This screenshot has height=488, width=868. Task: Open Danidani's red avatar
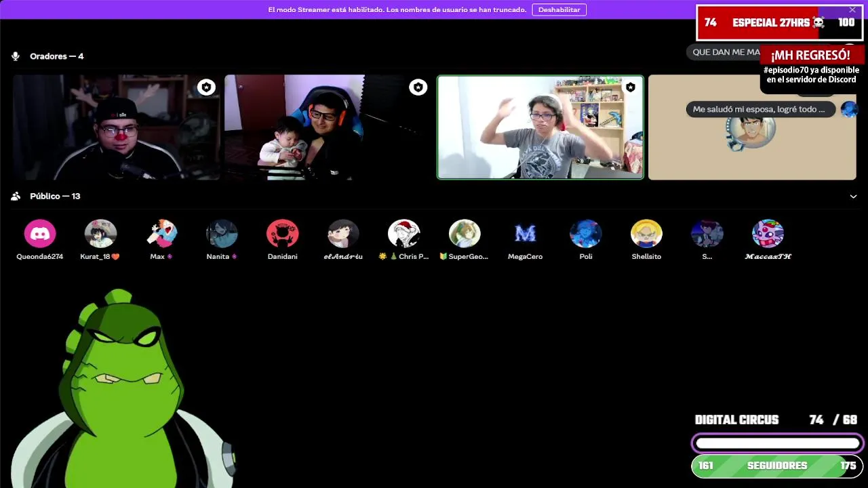[x=283, y=234]
